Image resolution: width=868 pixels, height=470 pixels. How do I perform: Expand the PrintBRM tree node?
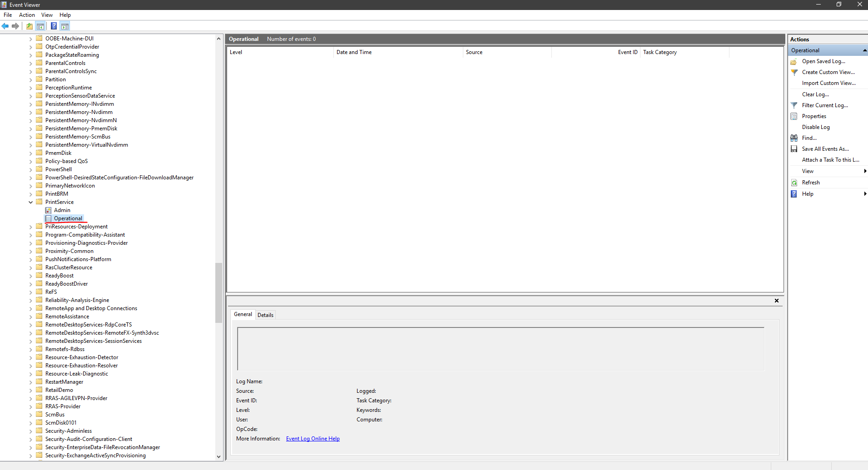(31, 194)
